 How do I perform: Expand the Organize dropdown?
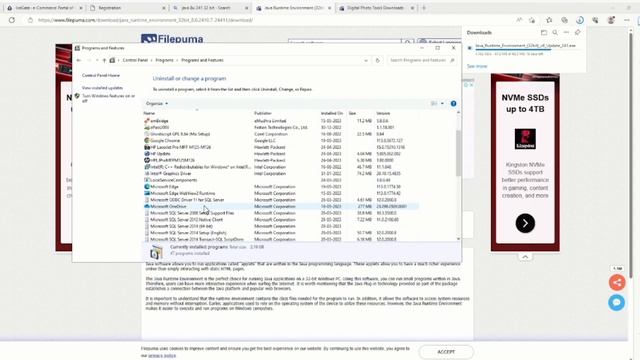tap(157, 104)
